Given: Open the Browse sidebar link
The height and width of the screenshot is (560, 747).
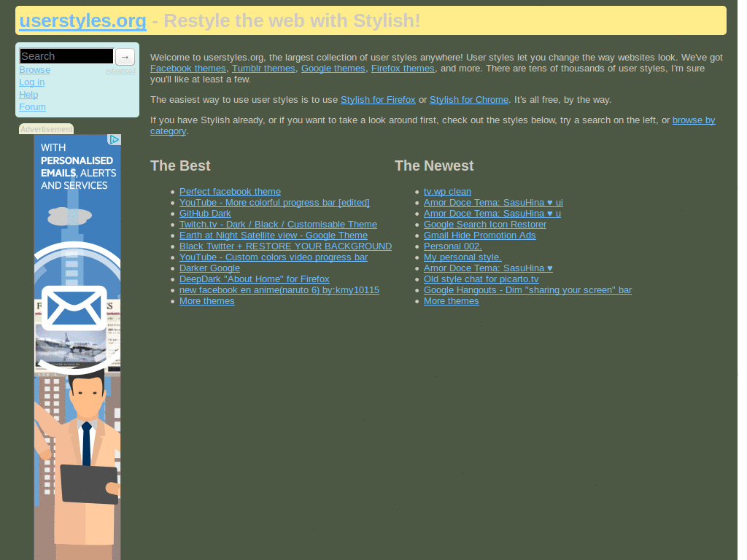Looking at the screenshot, I should tap(35, 70).
